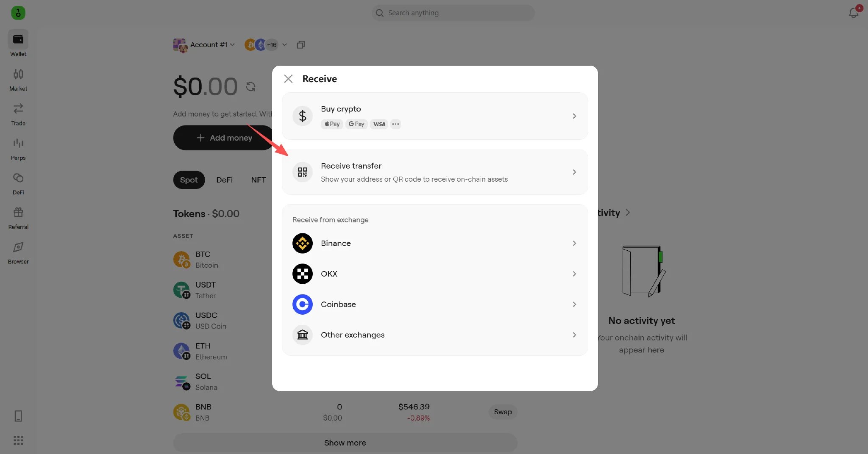Click the mobile device icon in the sidebar
This screenshot has height=454, width=868.
pos(18,416)
